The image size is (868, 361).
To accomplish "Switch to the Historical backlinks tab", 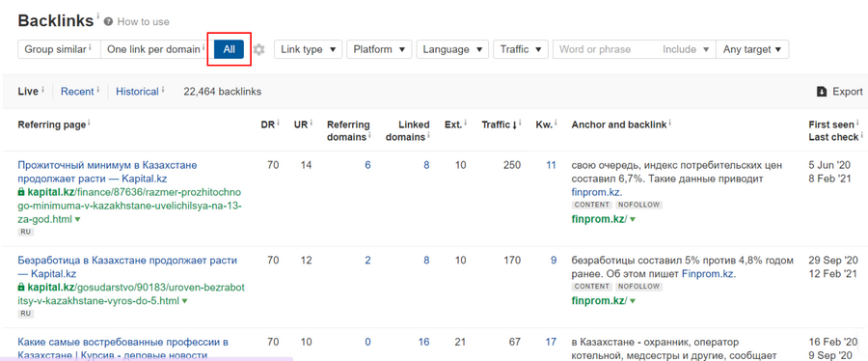I will (137, 92).
